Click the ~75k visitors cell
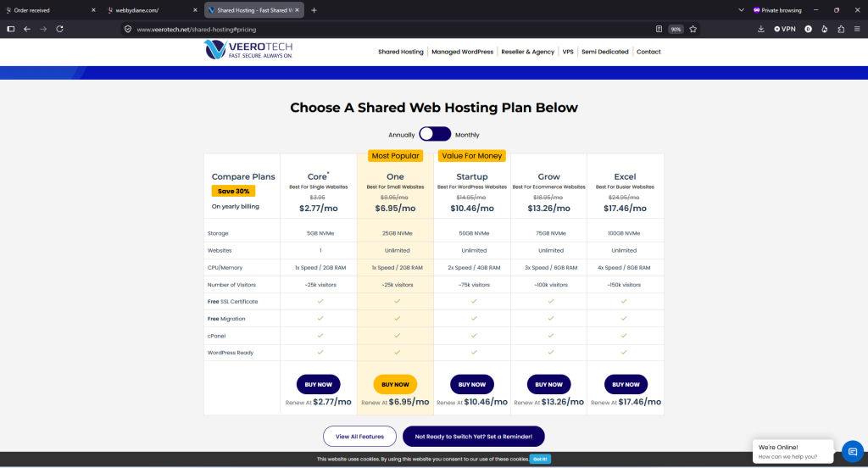Image resolution: width=868 pixels, height=468 pixels. pyautogui.click(x=474, y=285)
